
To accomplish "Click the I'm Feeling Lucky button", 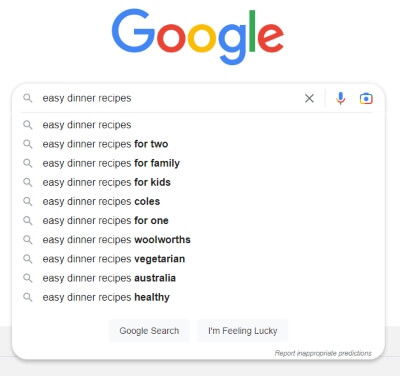I will 243,331.
